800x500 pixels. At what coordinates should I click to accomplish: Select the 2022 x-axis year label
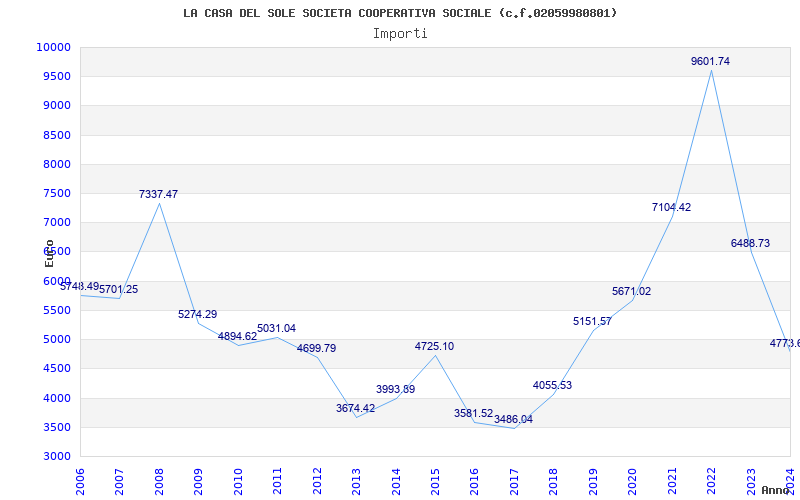[711, 482]
